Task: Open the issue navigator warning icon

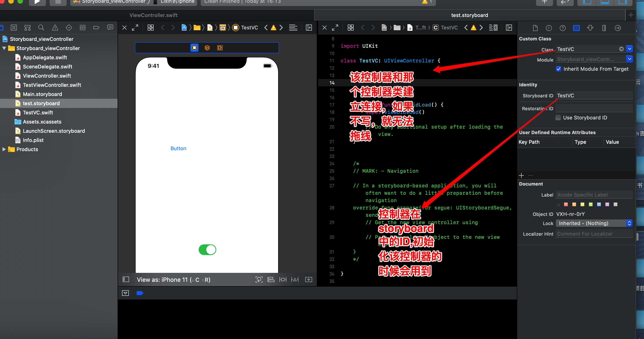Action: 55,28
